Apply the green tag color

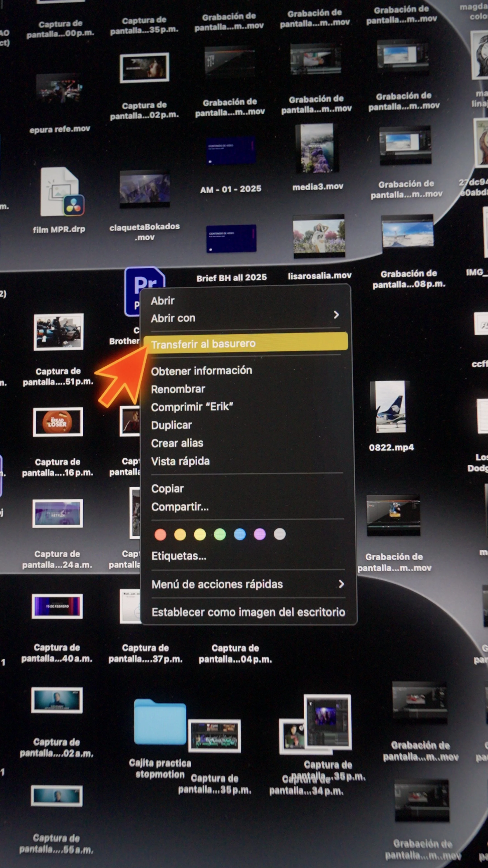(x=220, y=534)
